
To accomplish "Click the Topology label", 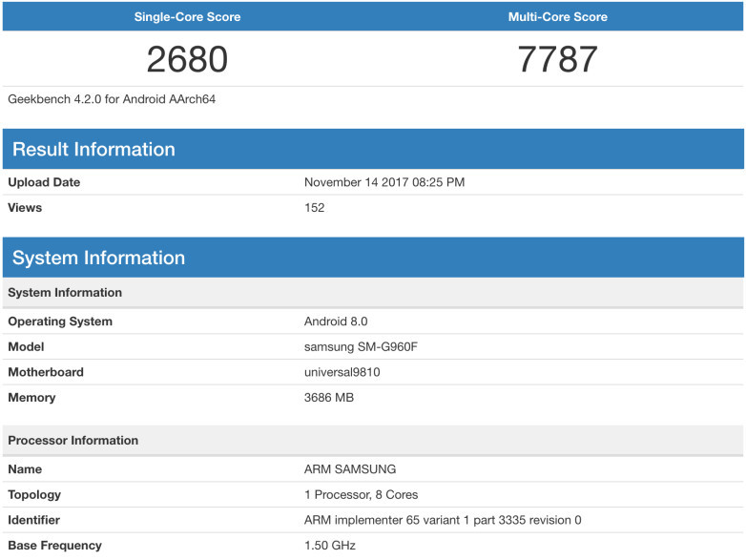I will (34, 495).
